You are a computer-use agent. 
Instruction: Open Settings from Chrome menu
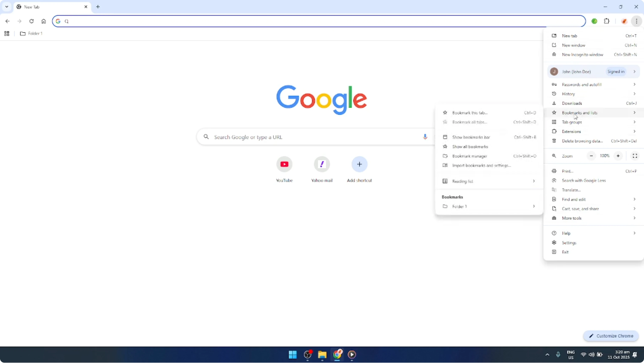tap(594, 243)
